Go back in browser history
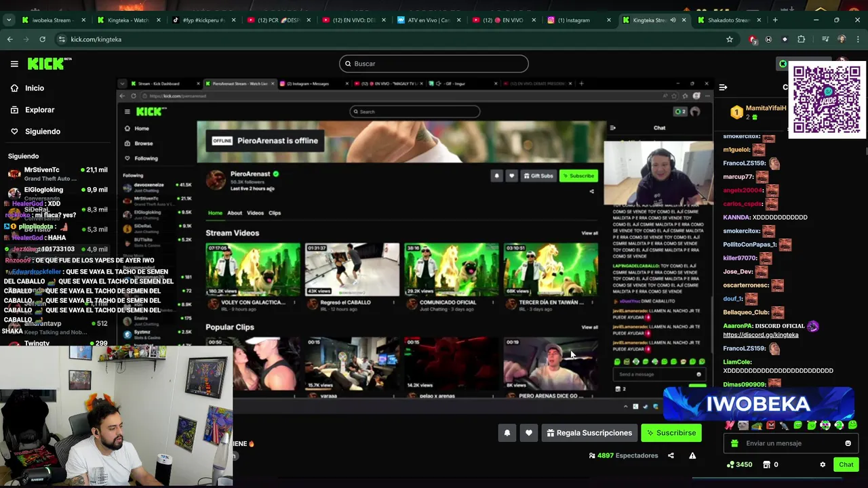The height and width of the screenshot is (488, 868). pyautogui.click(x=10, y=39)
